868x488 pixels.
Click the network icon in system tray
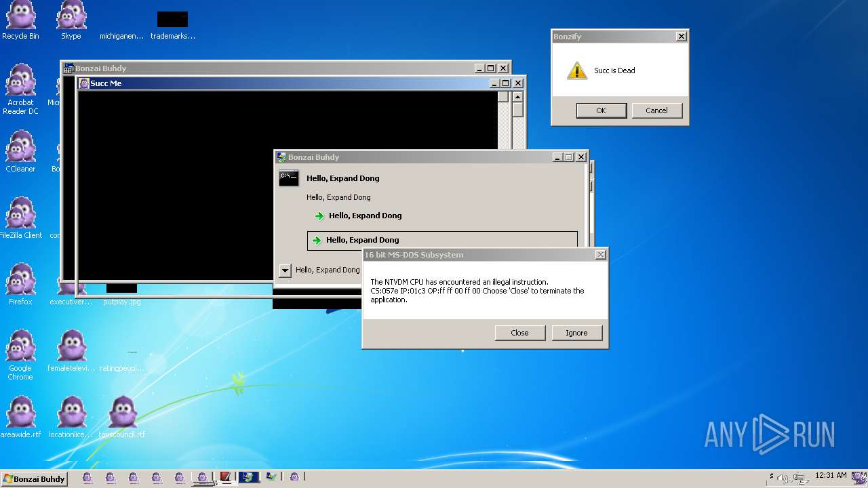coord(800,478)
